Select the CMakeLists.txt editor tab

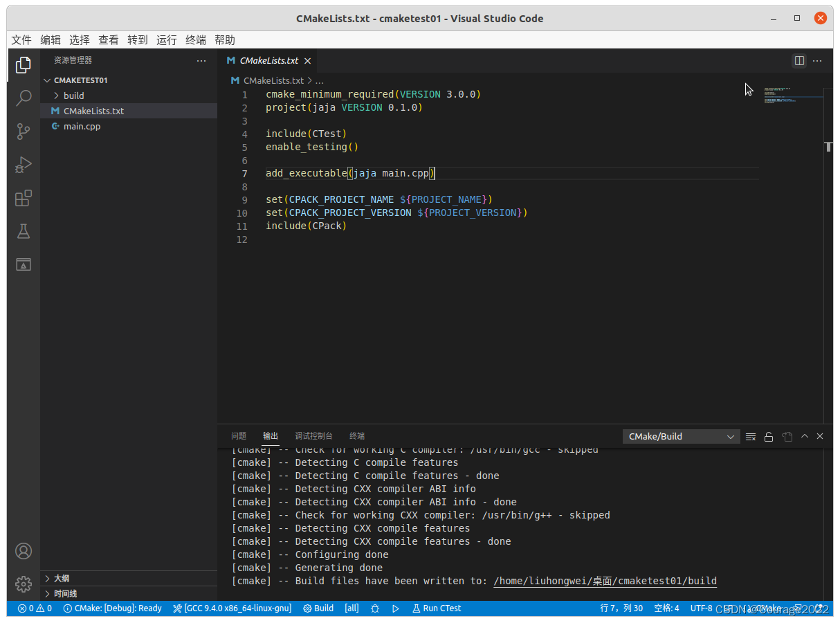click(x=268, y=61)
